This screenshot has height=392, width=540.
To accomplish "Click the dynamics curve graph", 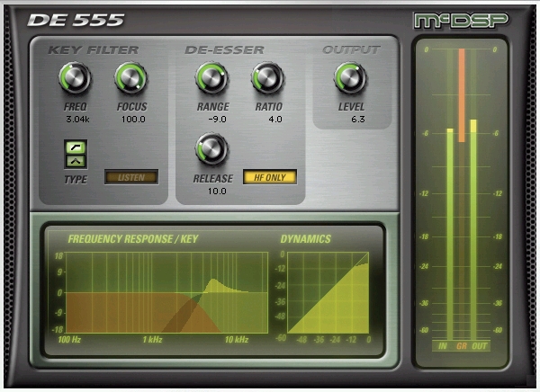I will tap(328, 292).
